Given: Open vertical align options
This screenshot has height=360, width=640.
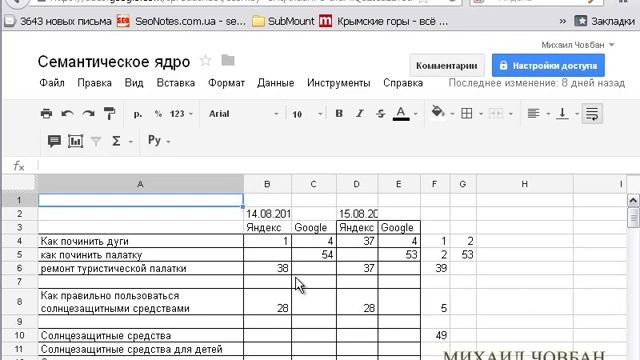Looking at the screenshot, I should pyautogui.click(x=562, y=113).
